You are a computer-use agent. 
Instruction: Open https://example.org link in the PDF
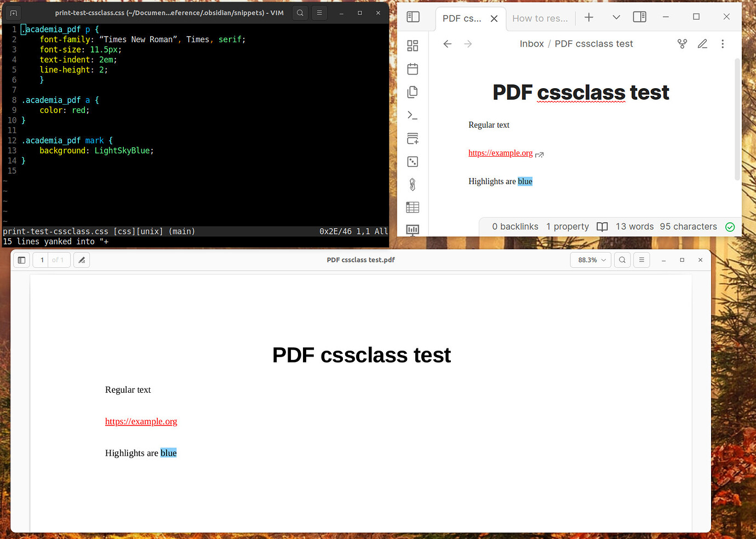click(x=141, y=421)
